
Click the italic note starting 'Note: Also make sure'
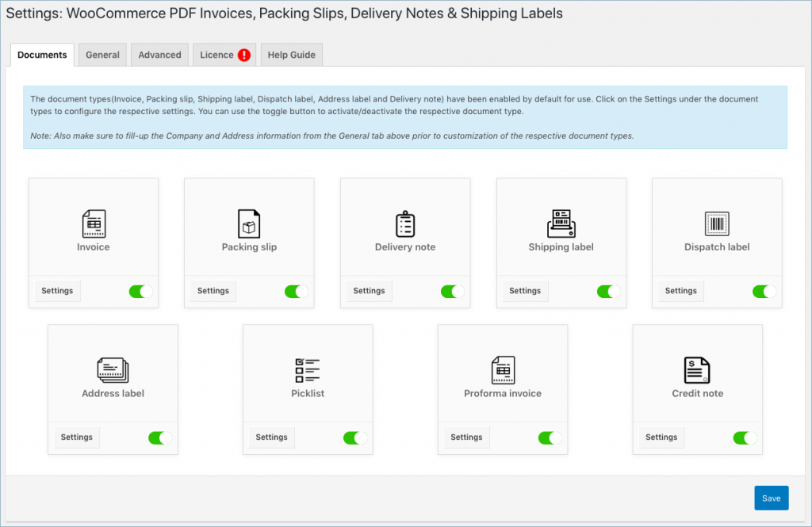[332, 136]
